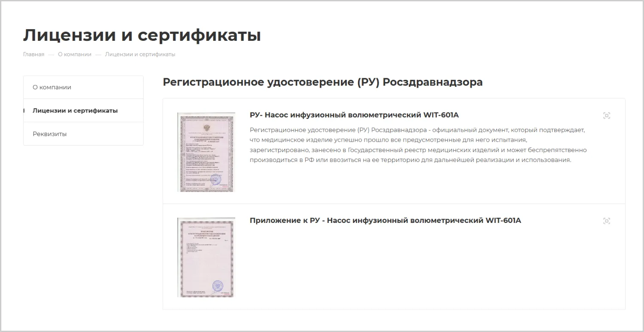Go to Главная breadcrumb link
The image size is (644, 332).
33,55
